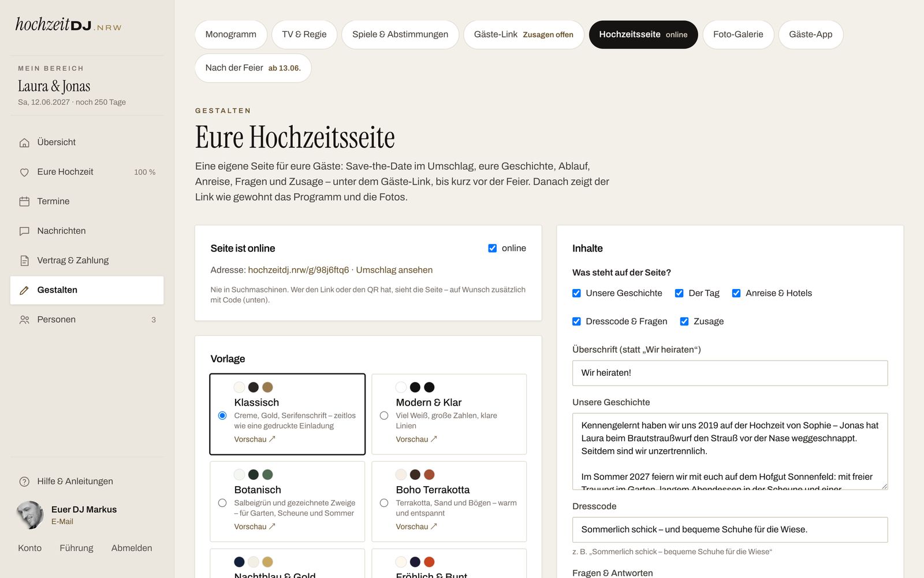Image resolution: width=924 pixels, height=578 pixels.
Task: Open the Führung link in the sidebar
Action: [76, 548]
